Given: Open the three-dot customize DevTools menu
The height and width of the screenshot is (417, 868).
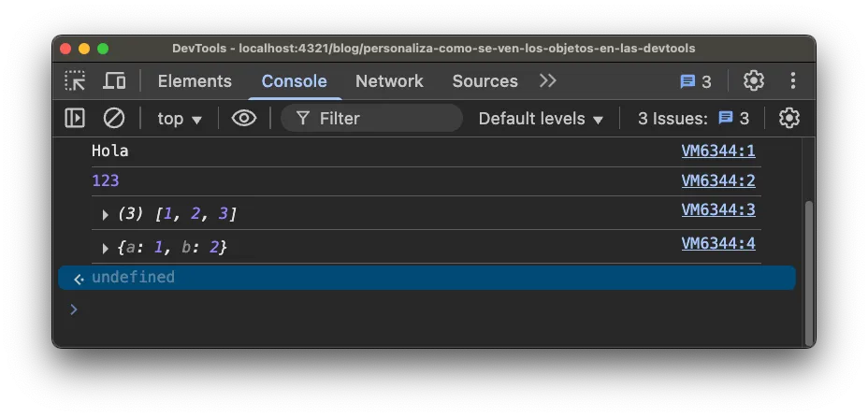Looking at the screenshot, I should pos(793,81).
